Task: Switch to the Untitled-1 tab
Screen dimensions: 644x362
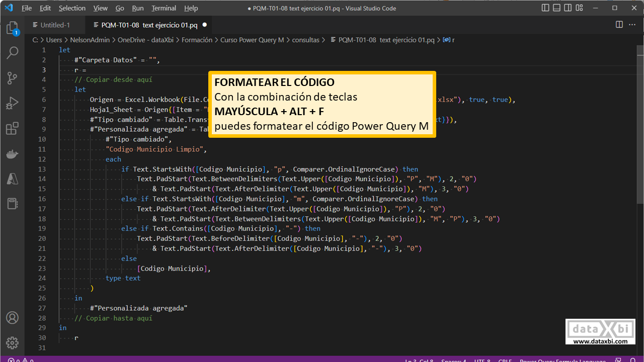Action: tap(55, 25)
